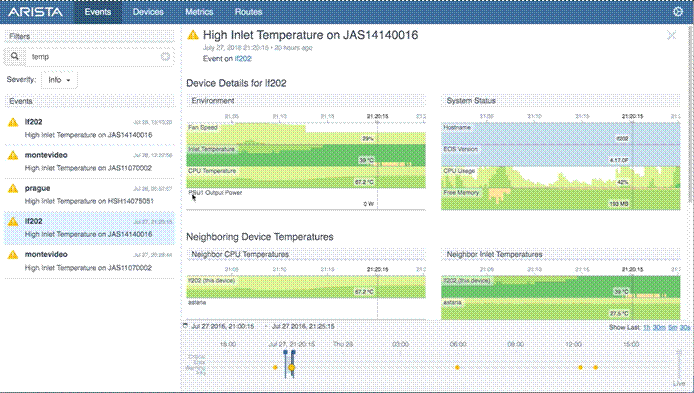
Task: Click lf202 row in Neighbor Inlet Temperatures
Action: point(560,287)
